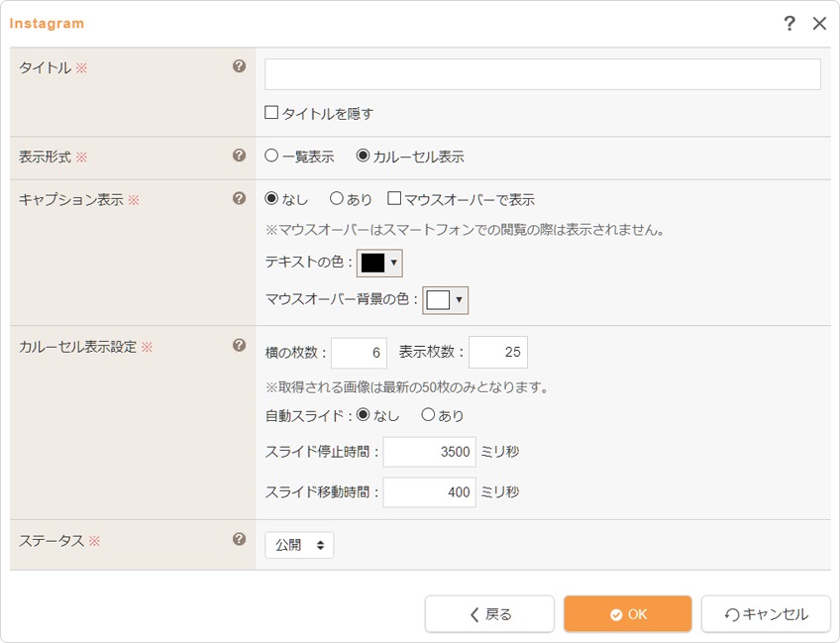The height and width of the screenshot is (643, 840).
Task: Open the テキストの色 color dropdown
Action: 379,263
